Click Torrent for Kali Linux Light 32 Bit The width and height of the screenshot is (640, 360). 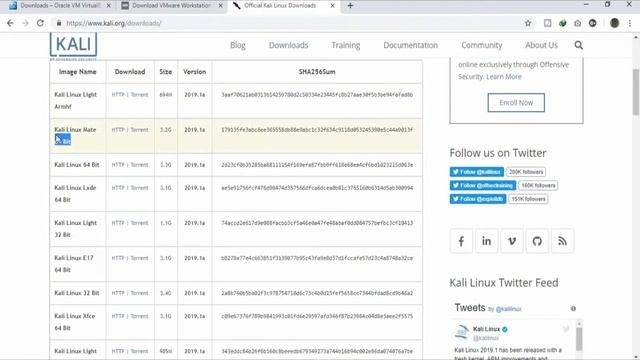tap(140, 223)
